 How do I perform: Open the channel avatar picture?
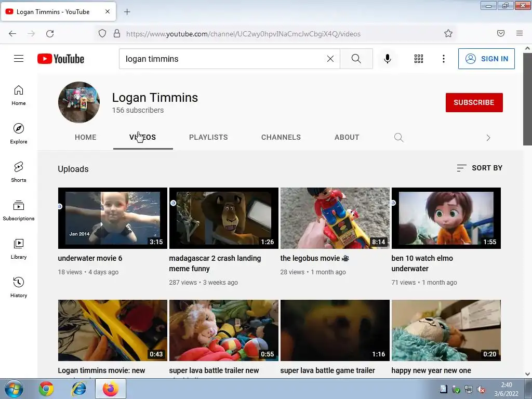point(79,102)
